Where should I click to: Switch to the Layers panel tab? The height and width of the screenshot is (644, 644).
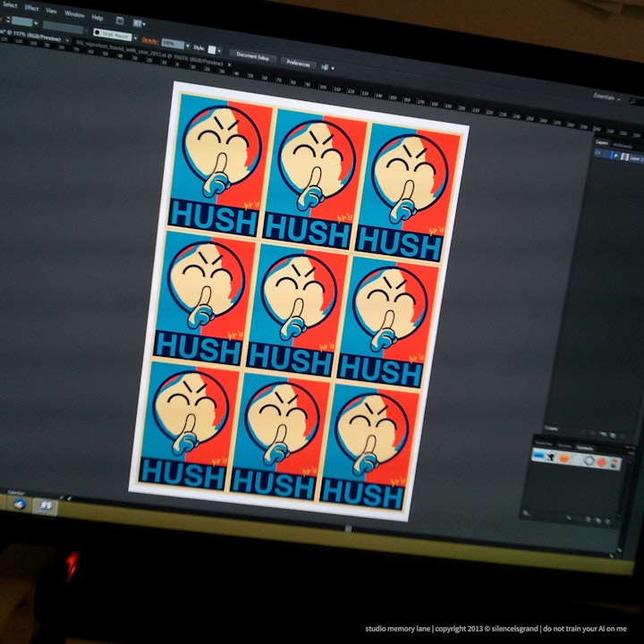(602, 141)
